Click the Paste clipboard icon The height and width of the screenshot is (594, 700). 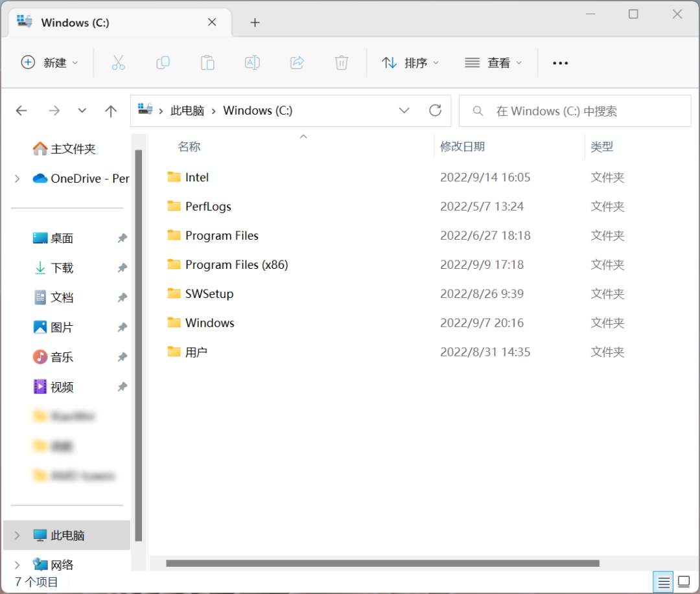(207, 63)
